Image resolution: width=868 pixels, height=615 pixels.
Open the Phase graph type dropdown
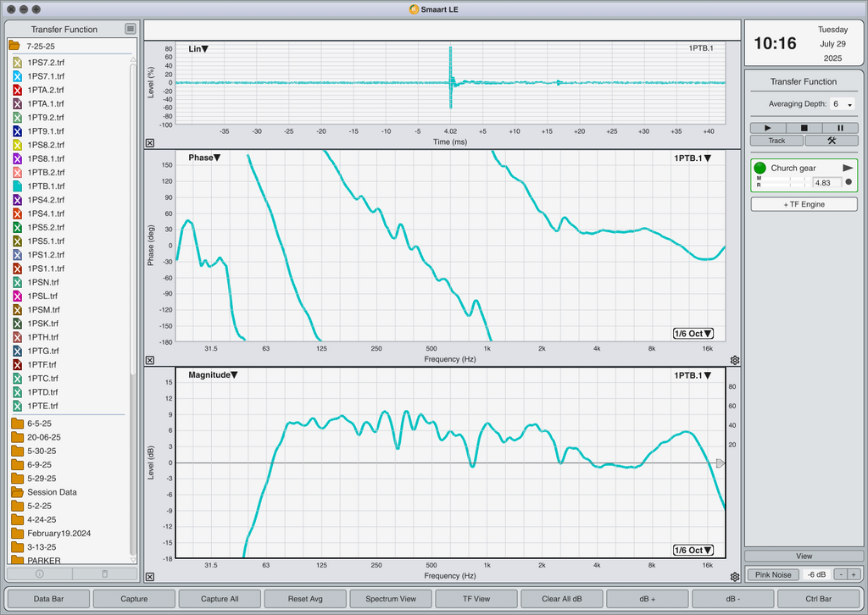tap(204, 158)
